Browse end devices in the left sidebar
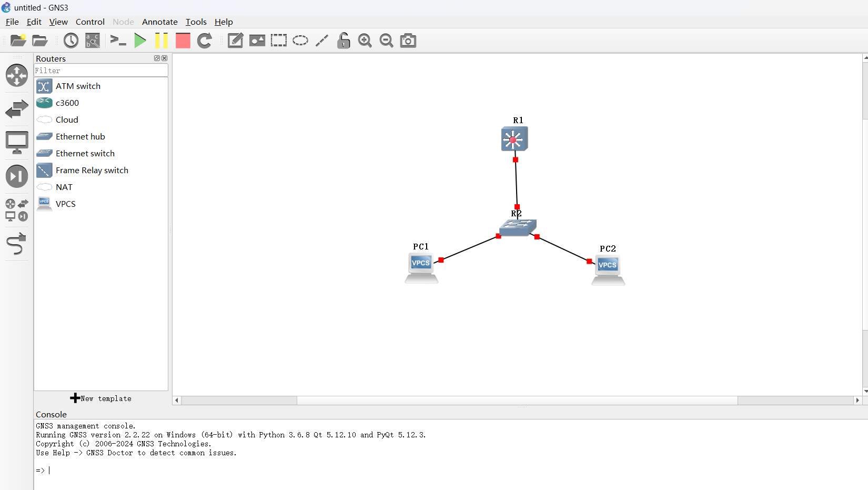Screen dimensions: 868x490 pos(16,143)
